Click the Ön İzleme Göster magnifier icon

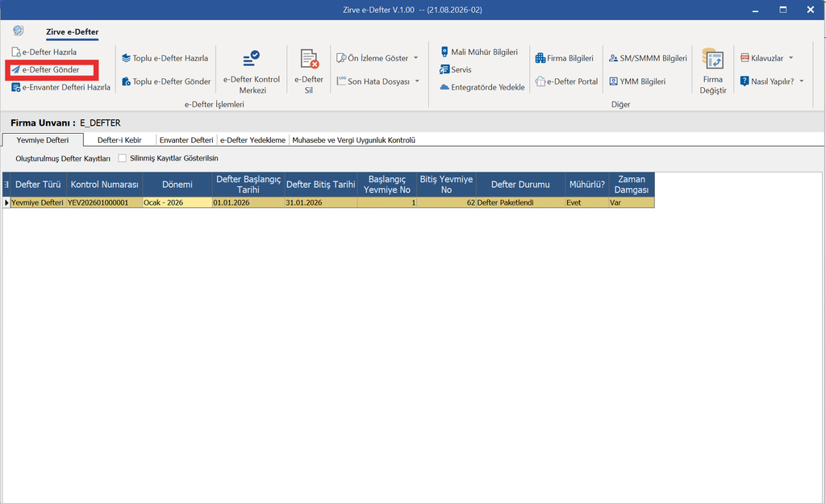click(341, 58)
